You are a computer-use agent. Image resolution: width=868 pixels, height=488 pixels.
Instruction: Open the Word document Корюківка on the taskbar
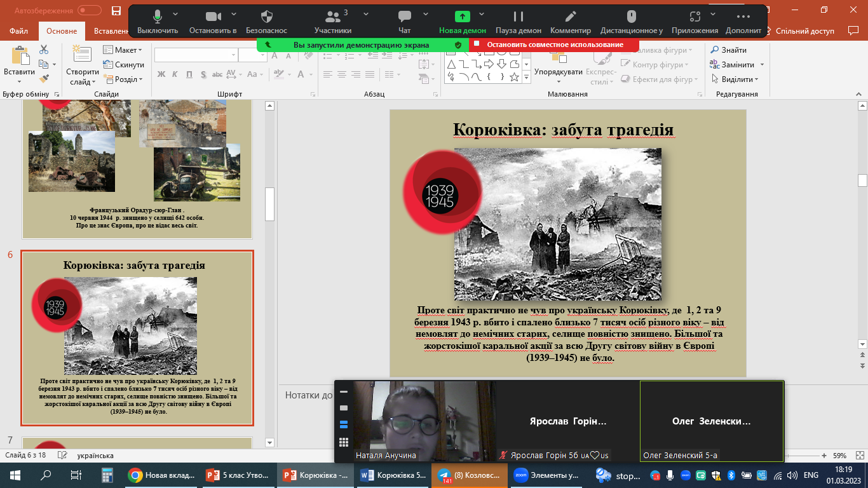coord(393,475)
